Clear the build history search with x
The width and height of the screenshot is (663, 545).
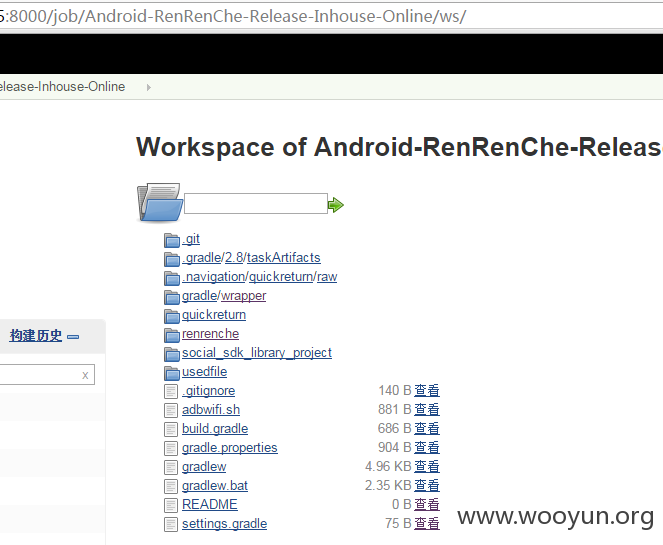[85, 375]
